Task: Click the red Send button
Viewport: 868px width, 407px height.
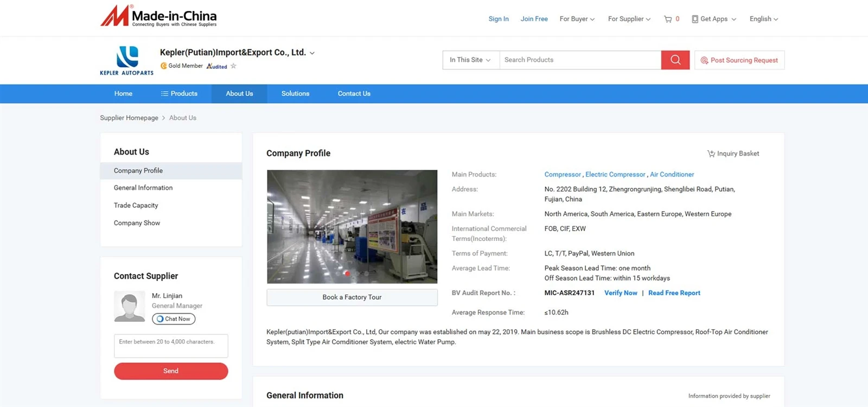Action: 171,371
